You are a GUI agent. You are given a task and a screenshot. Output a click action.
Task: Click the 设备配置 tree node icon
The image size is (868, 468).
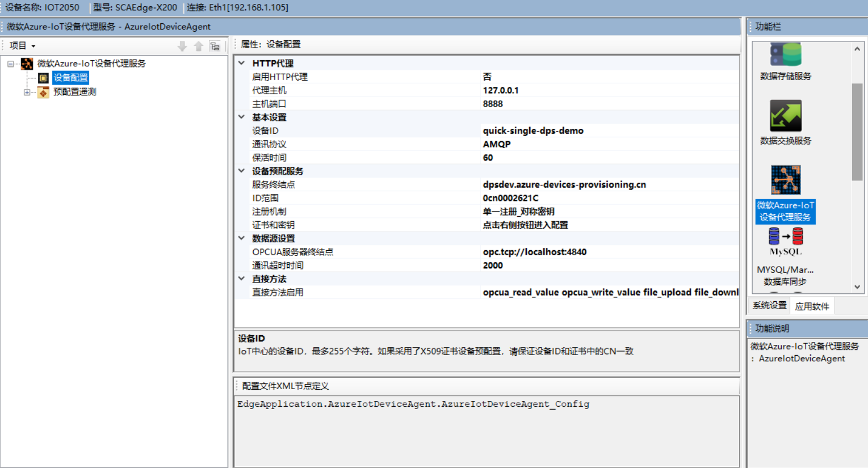click(x=44, y=78)
